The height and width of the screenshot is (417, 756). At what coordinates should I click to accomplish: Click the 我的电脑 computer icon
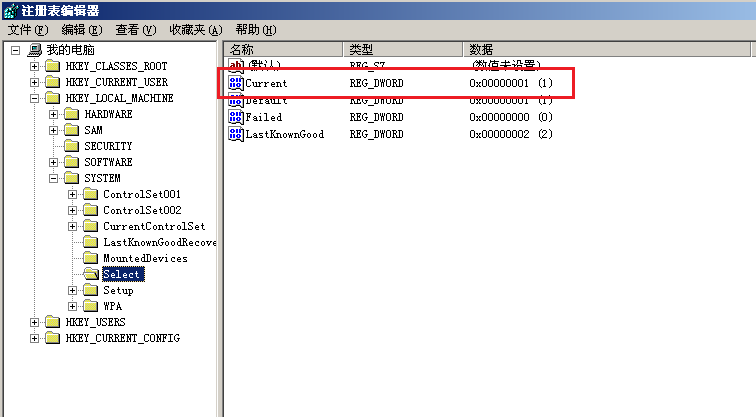pyautogui.click(x=35, y=50)
